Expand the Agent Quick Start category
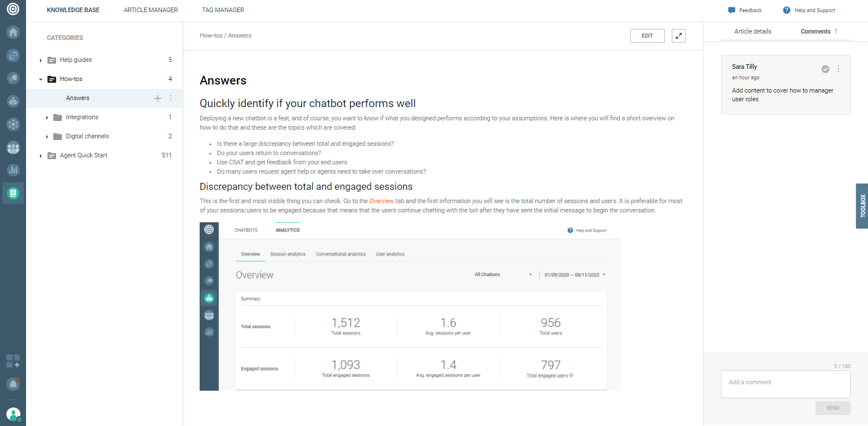Screen dimensions: 868x426 (41, 156)
